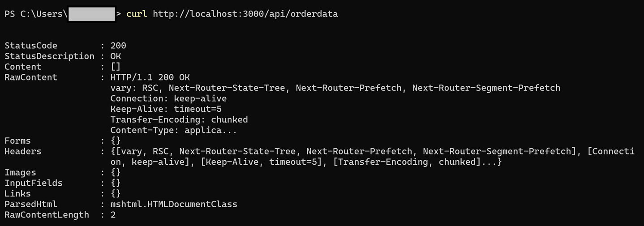Screen dimensions: 644x226
Task: Click the Forms label
Action: (x=18, y=141)
